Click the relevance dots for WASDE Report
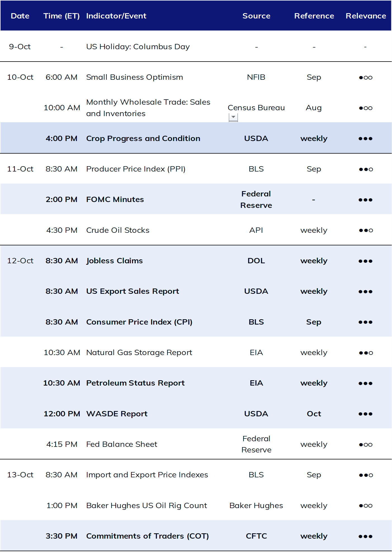This screenshot has height=554, width=392. coord(365,414)
